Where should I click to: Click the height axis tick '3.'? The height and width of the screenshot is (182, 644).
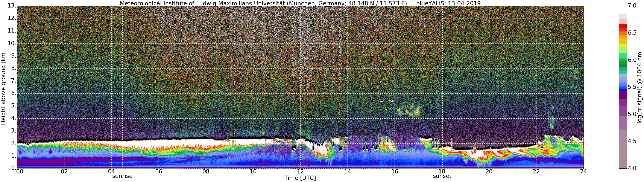[13, 131]
